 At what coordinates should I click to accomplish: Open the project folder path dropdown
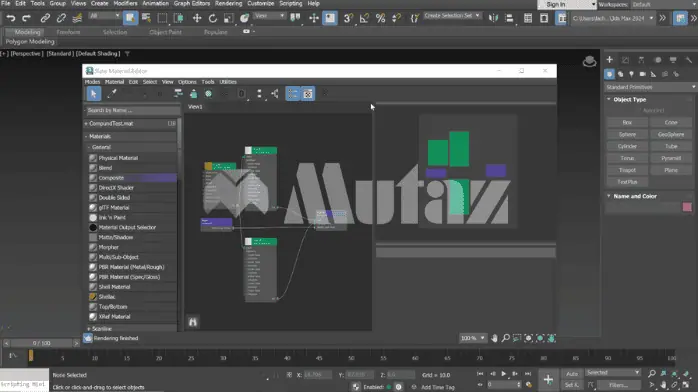click(613, 18)
